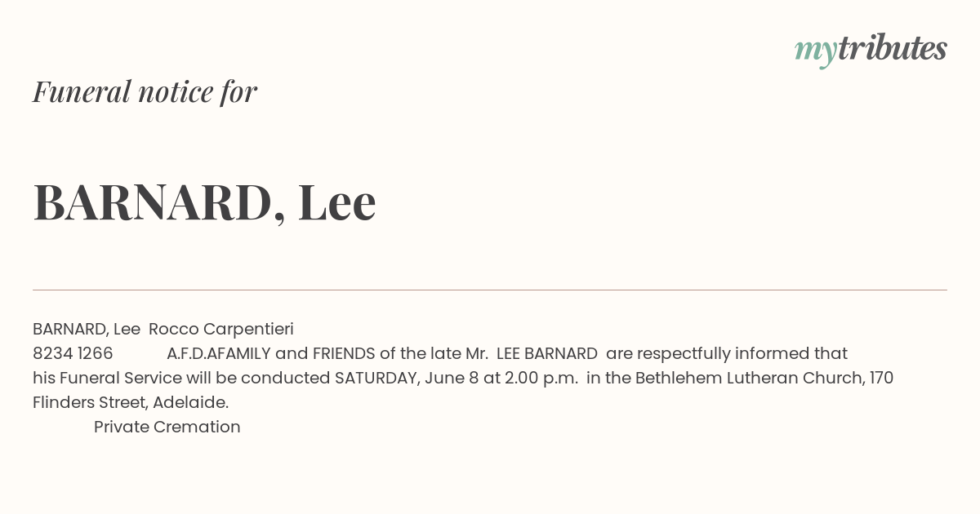Click "SATURDAY, June 8 at 2.00 p.m."
Image resolution: width=980 pixels, height=514 pixels.
point(457,379)
